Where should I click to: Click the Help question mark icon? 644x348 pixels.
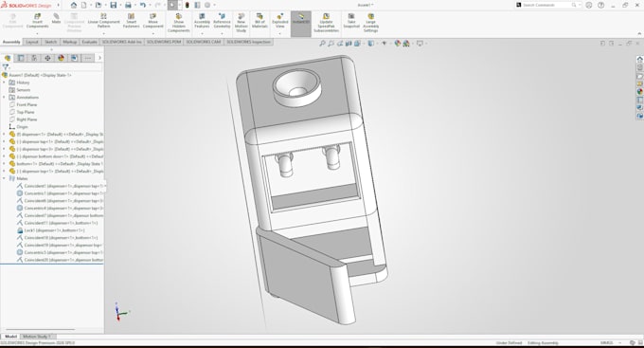pos(601,5)
